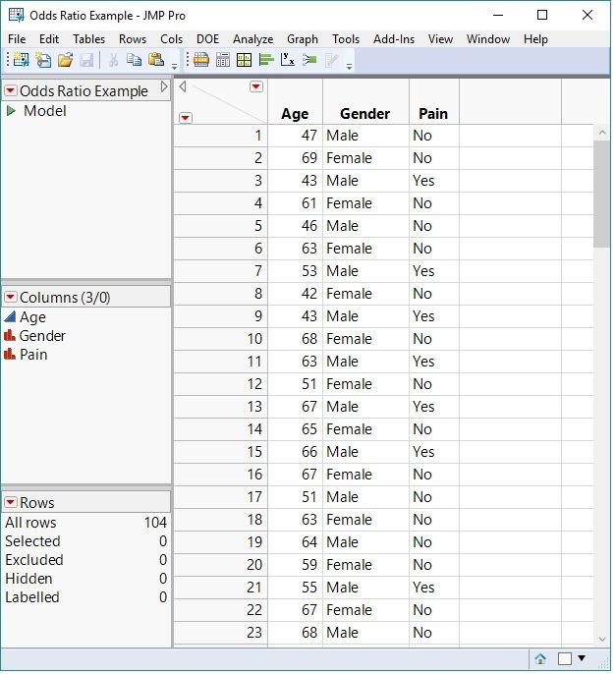The image size is (616, 674).
Task: Open the Rows panel red triangle menu
Action: [11, 503]
